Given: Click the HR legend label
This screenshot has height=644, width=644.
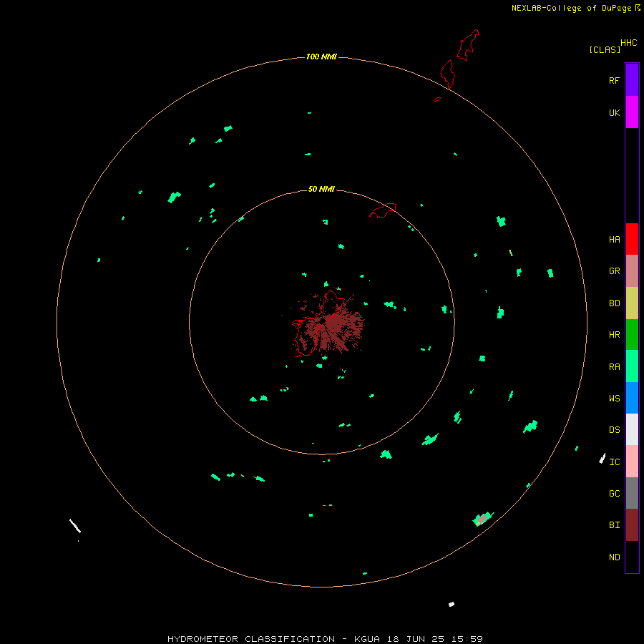Looking at the screenshot, I should [x=614, y=335].
